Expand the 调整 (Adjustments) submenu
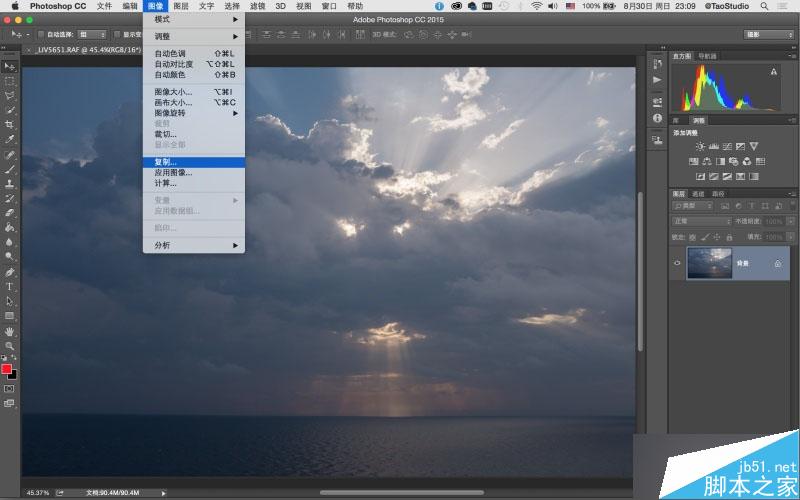800x500 pixels. pos(194,37)
